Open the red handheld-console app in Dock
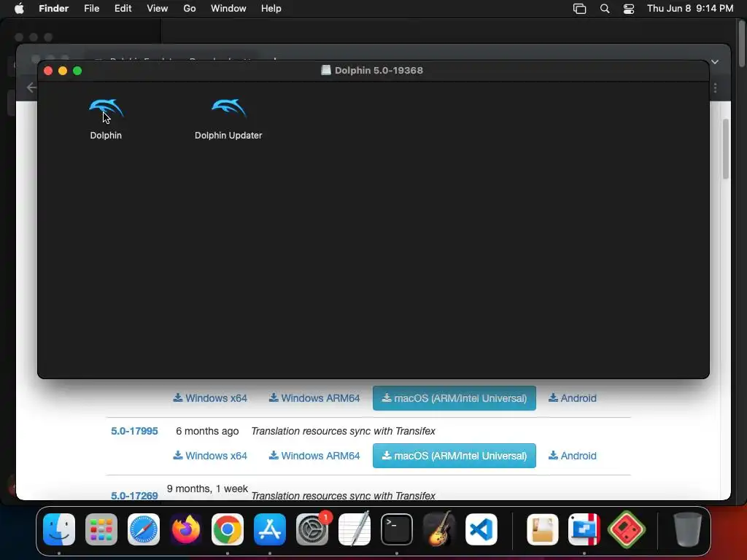The width and height of the screenshot is (747, 560). tap(627, 529)
